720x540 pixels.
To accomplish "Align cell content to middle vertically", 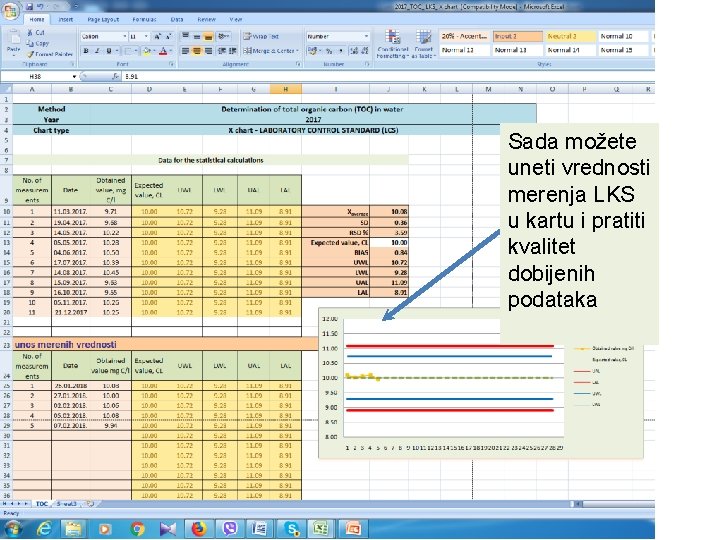I will click(197, 36).
